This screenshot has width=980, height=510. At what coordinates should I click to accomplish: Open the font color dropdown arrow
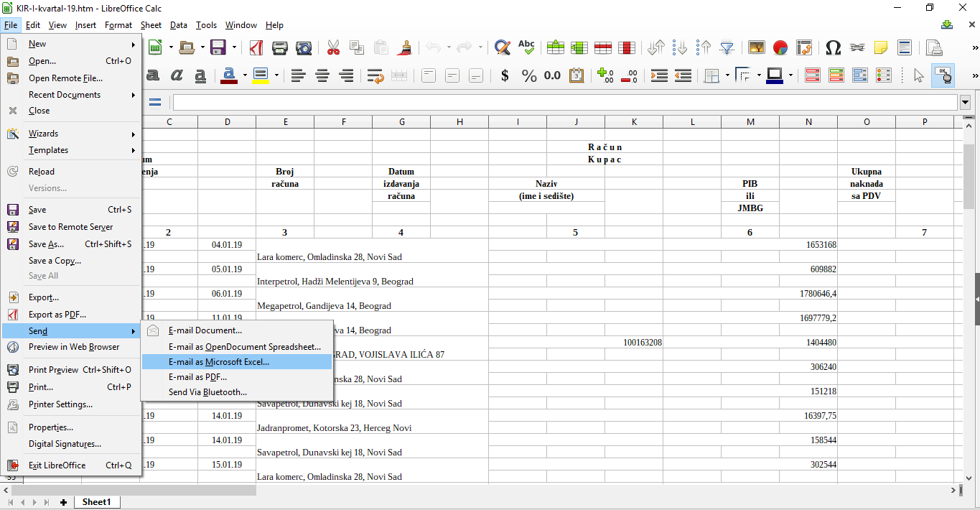pyautogui.click(x=245, y=75)
